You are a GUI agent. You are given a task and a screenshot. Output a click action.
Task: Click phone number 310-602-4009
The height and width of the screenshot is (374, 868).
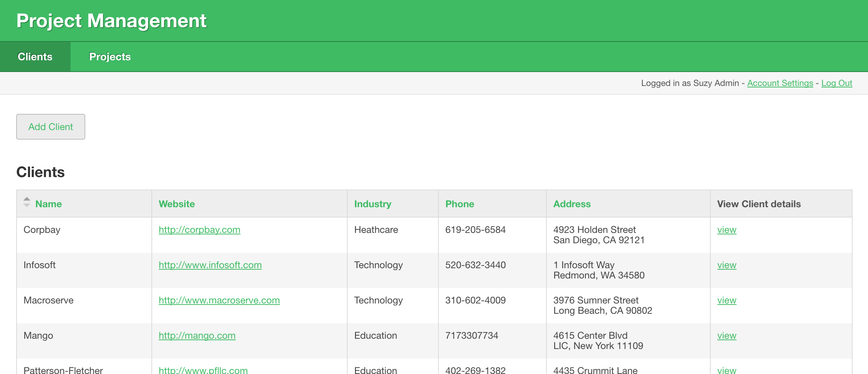click(476, 300)
